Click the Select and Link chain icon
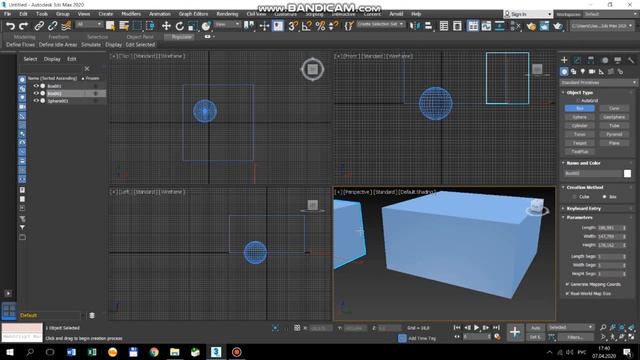The width and height of the screenshot is (640, 360). click(x=39, y=26)
